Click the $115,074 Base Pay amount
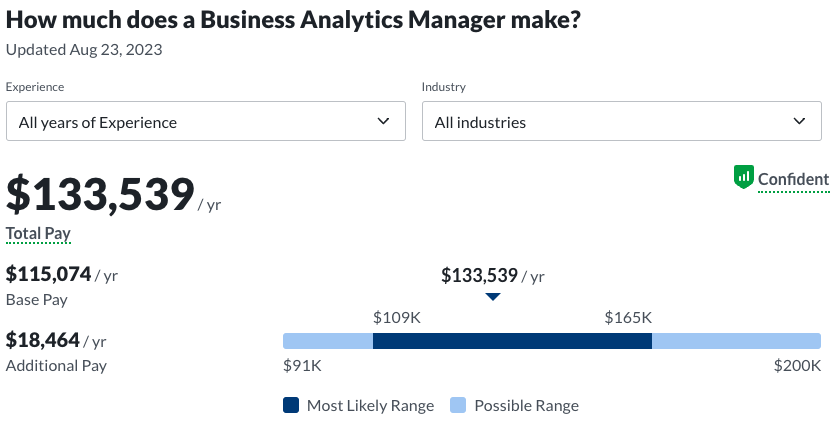 pyautogui.click(x=49, y=274)
